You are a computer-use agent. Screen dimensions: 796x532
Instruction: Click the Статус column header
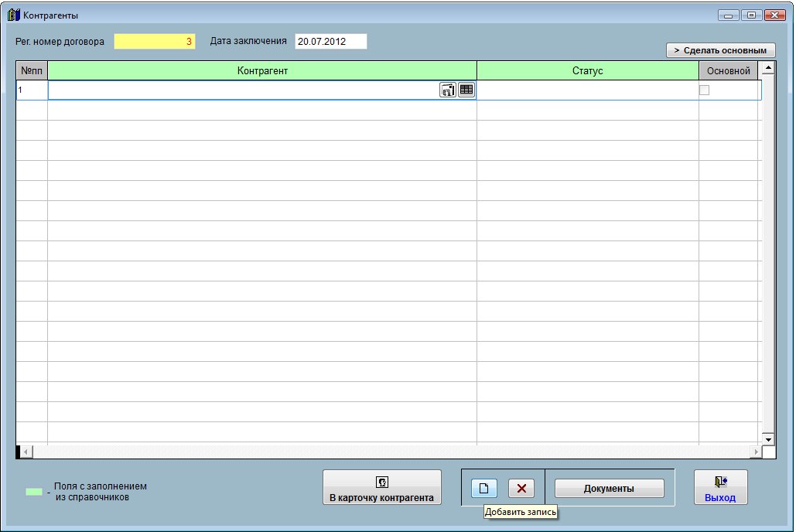point(587,70)
